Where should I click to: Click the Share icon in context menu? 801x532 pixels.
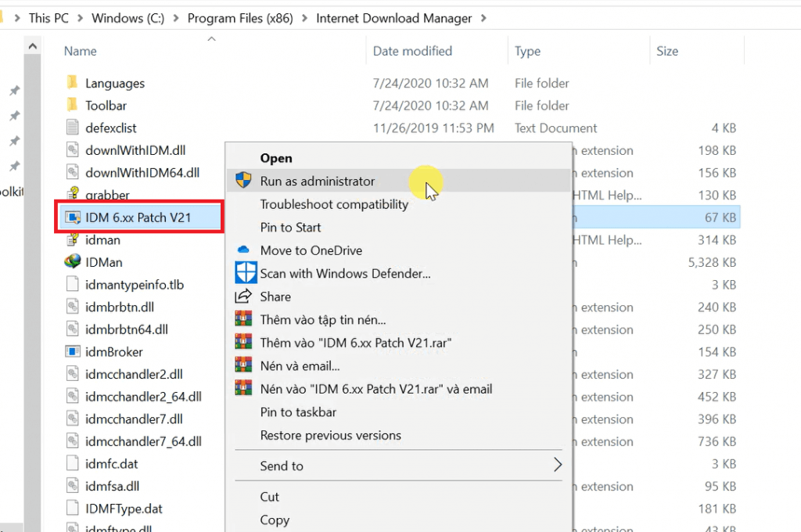click(244, 297)
